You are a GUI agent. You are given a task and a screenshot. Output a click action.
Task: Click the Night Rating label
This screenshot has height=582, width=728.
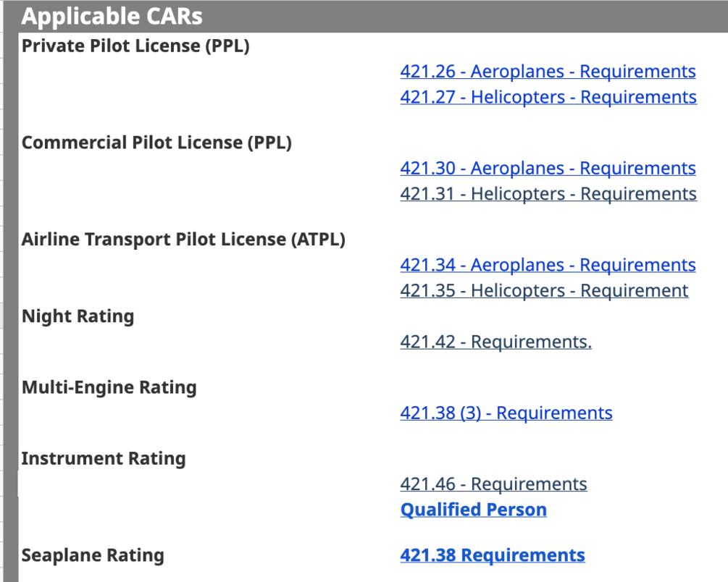pos(78,317)
